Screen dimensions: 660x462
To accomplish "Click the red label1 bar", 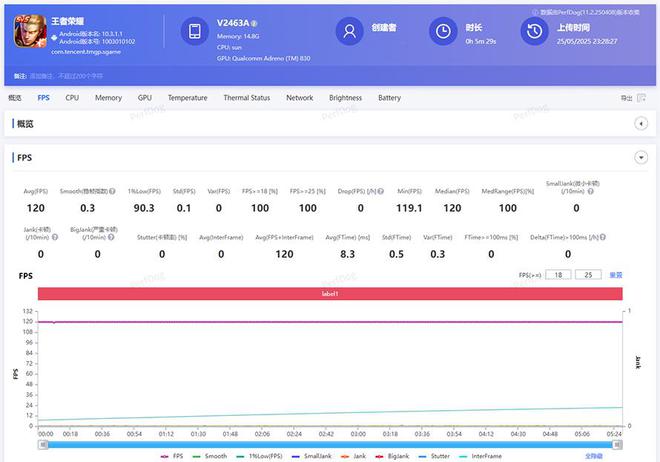I will tap(330, 294).
